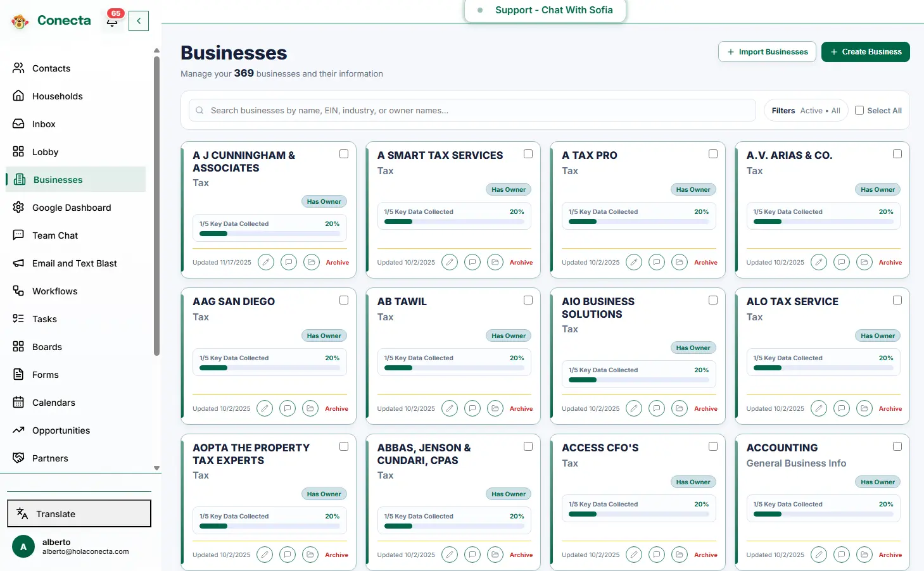Tick the checkbox on A J CUNNINGHAM & ASSOCIATES card

(344, 154)
